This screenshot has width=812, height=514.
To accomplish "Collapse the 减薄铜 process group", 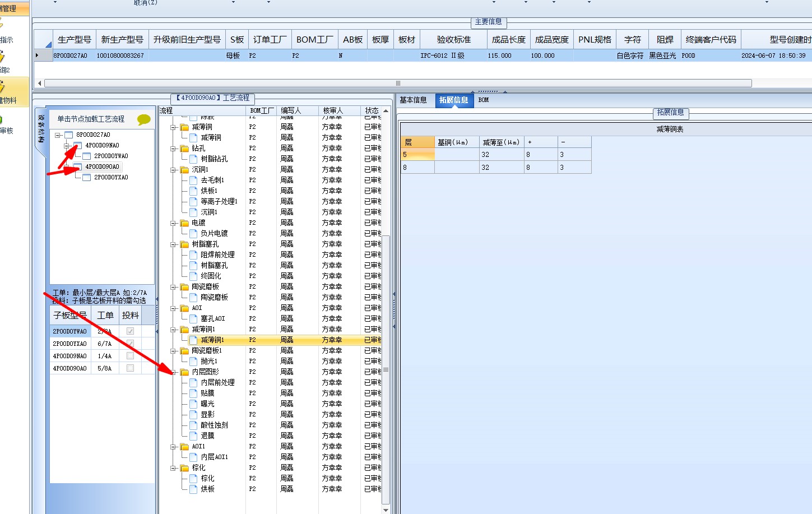I will (x=173, y=127).
